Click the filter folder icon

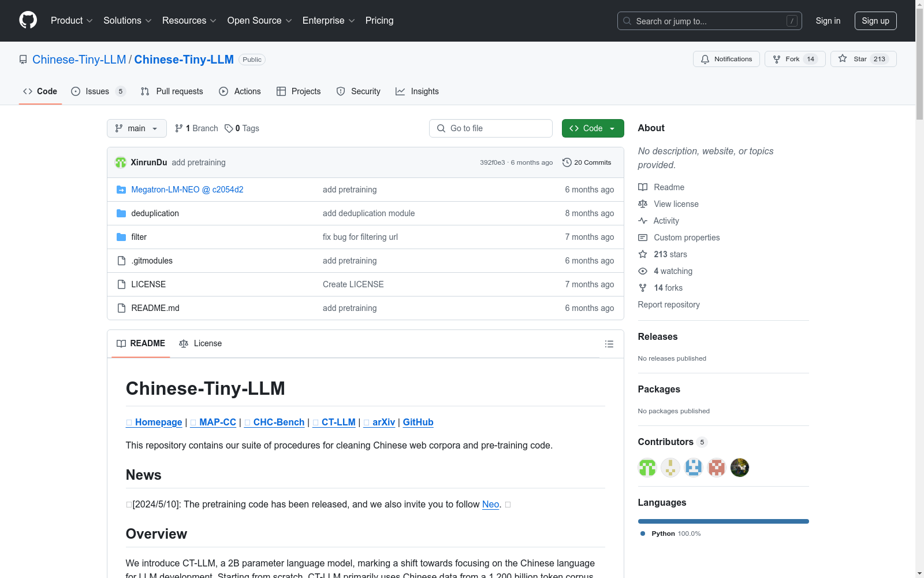coord(121,237)
